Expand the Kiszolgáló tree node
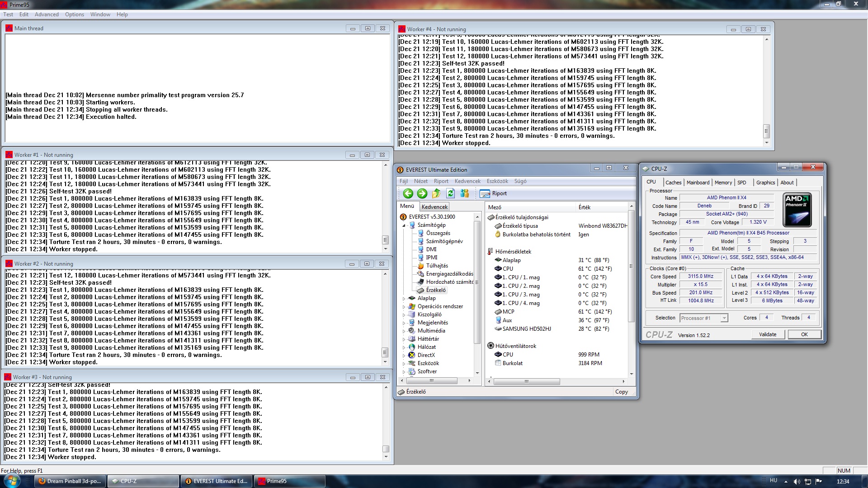 coord(404,314)
